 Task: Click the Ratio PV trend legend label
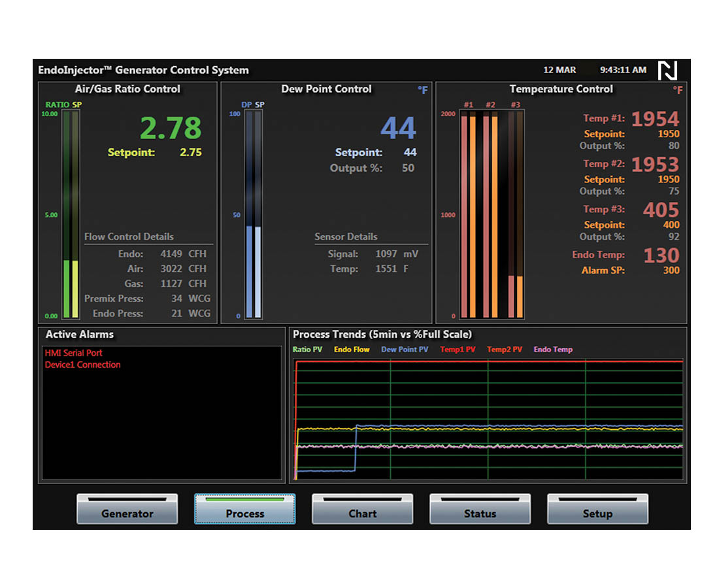[307, 350]
